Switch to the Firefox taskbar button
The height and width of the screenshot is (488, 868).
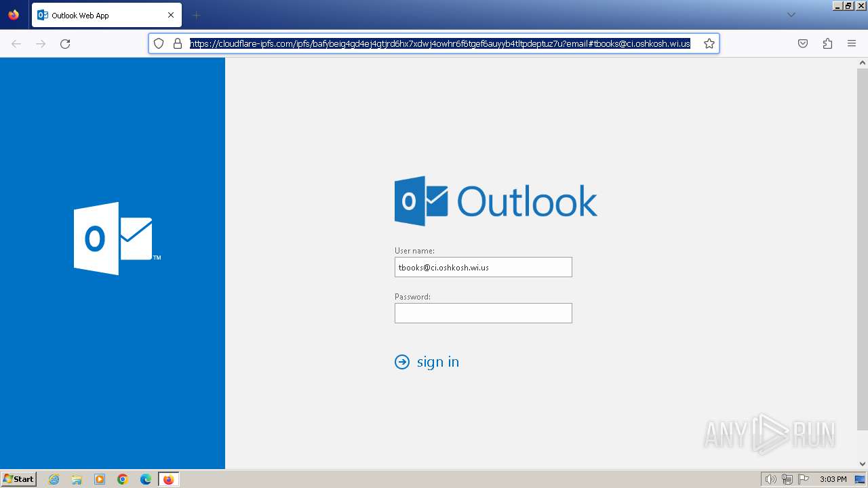click(168, 479)
